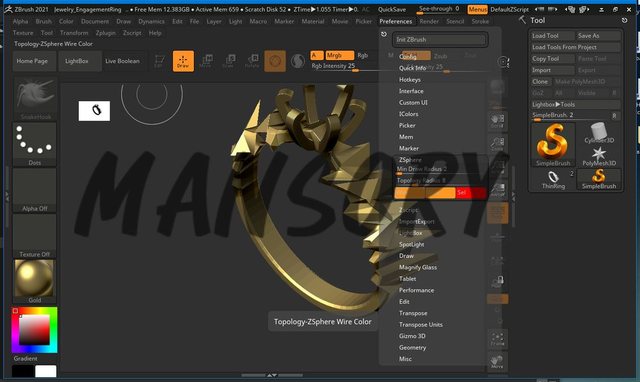Viewport: 640px width, 382px height.
Task: Select the PolyMesh3D star tool
Action: [x=599, y=156]
